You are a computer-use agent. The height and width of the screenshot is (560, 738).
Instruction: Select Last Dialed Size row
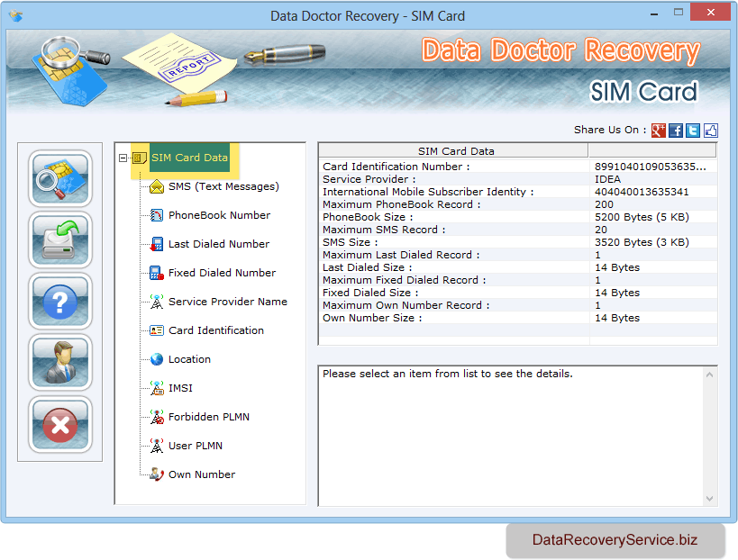[518, 267]
